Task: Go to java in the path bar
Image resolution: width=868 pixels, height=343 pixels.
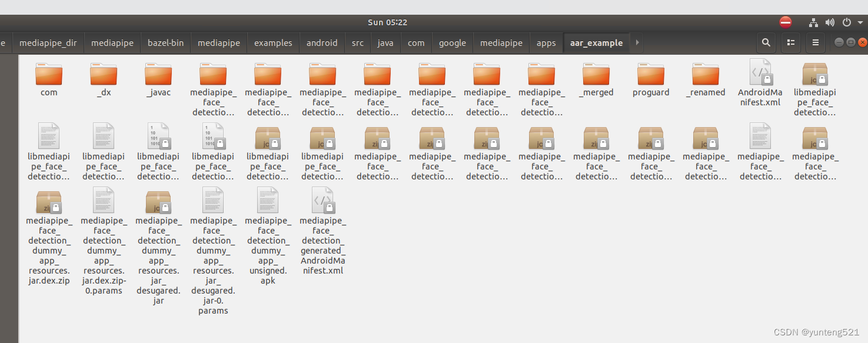Action: pos(385,42)
